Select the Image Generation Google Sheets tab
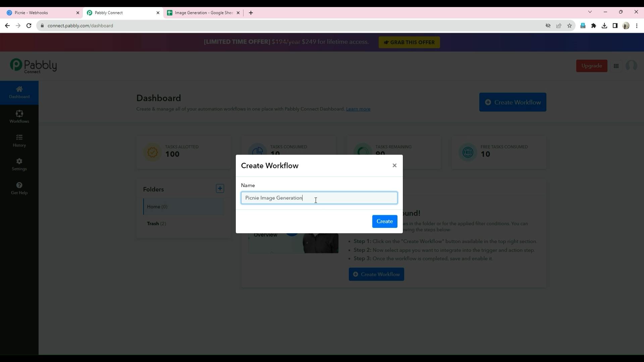The height and width of the screenshot is (362, 644). click(x=204, y=12)
